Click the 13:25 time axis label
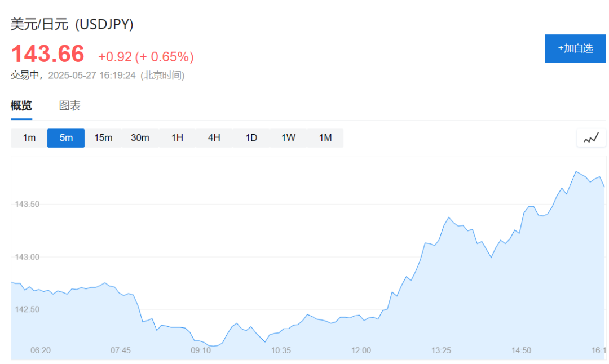The height and width of the screenshot is (364, 609). pos(441,350)
